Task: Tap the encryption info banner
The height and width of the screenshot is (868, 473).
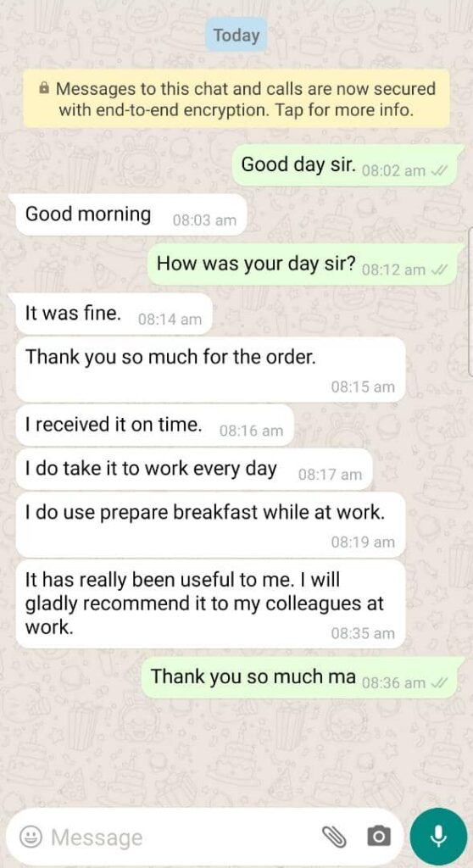Action: click(x=236, y=98)
